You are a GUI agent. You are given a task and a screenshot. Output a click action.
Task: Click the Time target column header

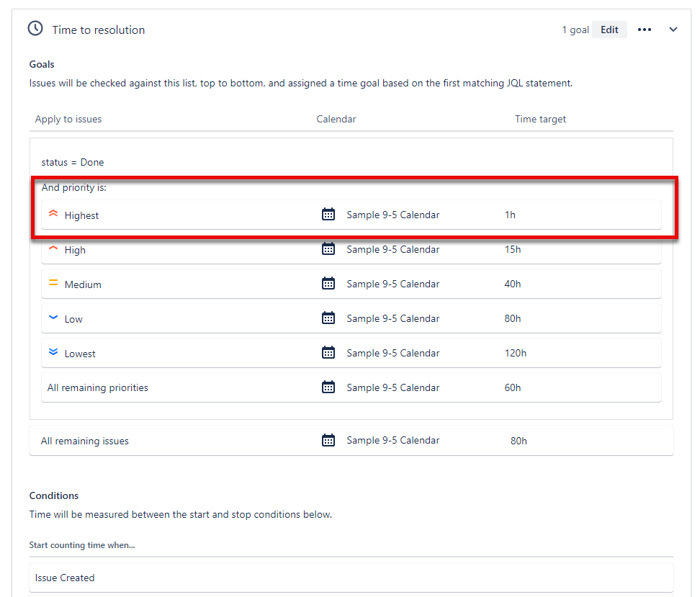click(540, 120)
